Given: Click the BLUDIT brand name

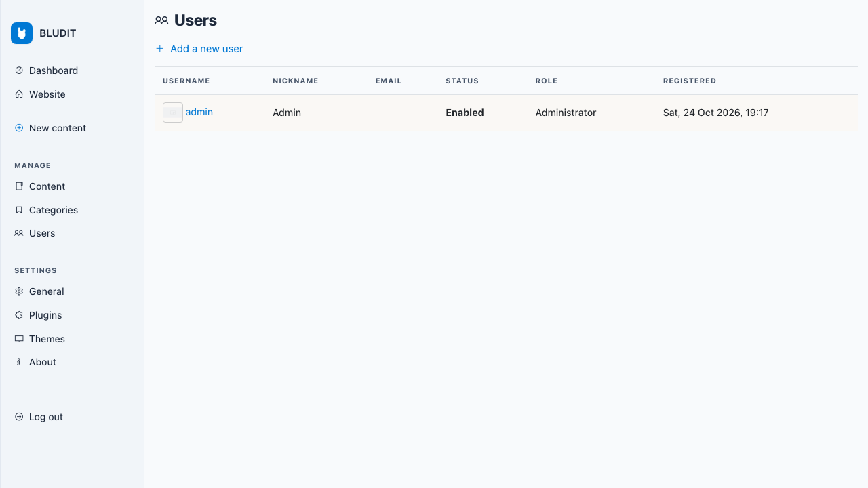Looking at the screenshot, I should tap(58, 33).
